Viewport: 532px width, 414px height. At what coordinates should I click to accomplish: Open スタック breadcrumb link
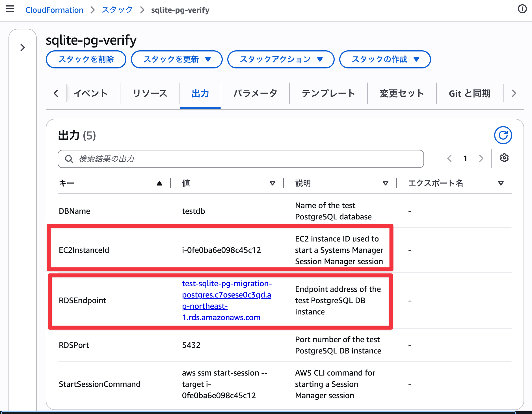click(117, 10)
